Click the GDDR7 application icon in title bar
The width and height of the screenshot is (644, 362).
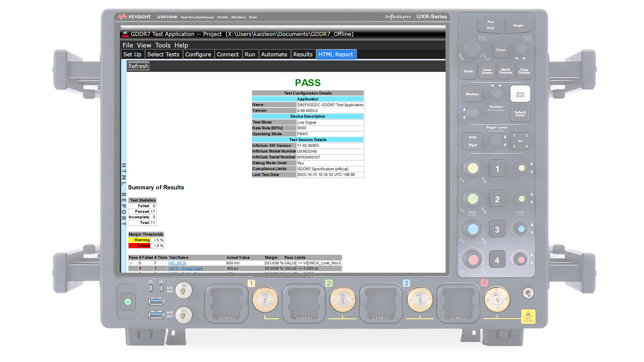click(125, 34)
